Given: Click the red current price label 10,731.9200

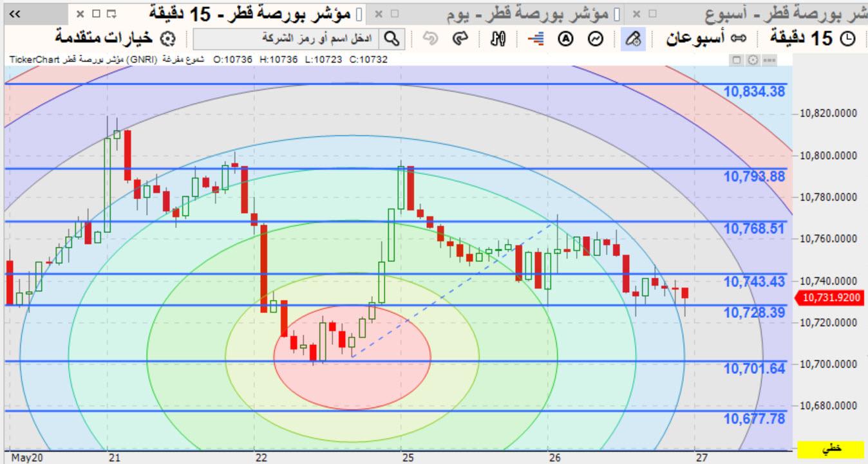Looking at the screenshot, I should pyautogui.click(x=831, y=297).
